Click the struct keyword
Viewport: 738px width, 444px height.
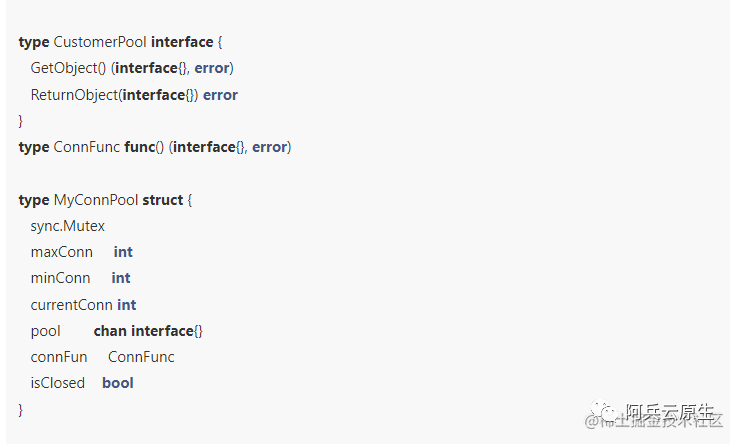pos(163,200)
